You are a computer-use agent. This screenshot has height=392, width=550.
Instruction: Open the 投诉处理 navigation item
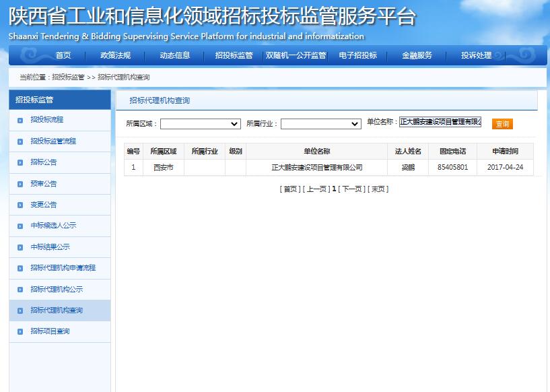click(x=473, y=55)
